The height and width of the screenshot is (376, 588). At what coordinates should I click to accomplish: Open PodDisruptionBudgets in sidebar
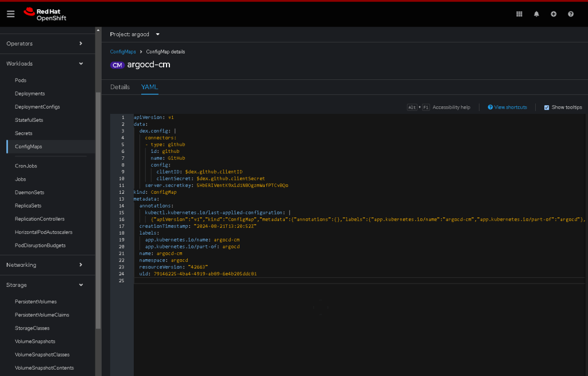[x=40, y=245]
